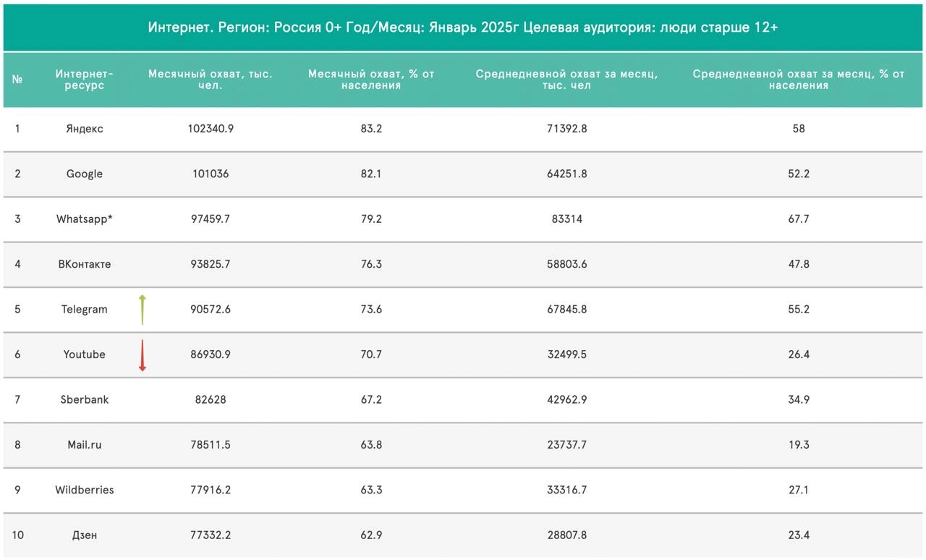The image size is (926, 560).
Task: Click the 83.2 percent cell
Action: (x=371, y=129)
